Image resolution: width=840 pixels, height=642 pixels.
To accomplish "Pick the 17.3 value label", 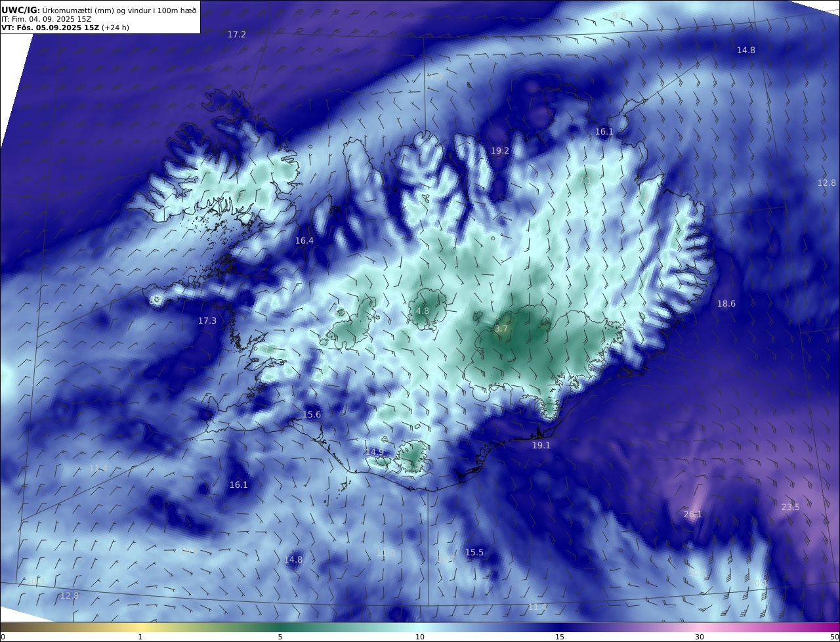I will click(x=207, y=321).
